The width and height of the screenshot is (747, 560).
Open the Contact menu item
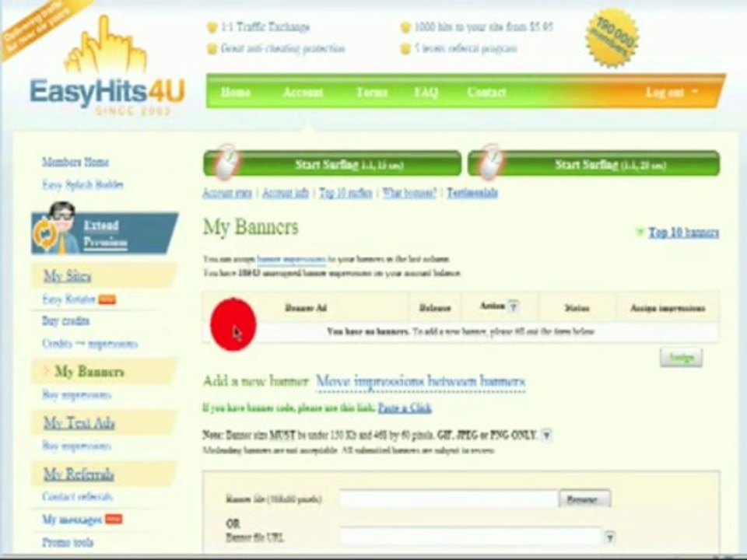coord(486,93)
